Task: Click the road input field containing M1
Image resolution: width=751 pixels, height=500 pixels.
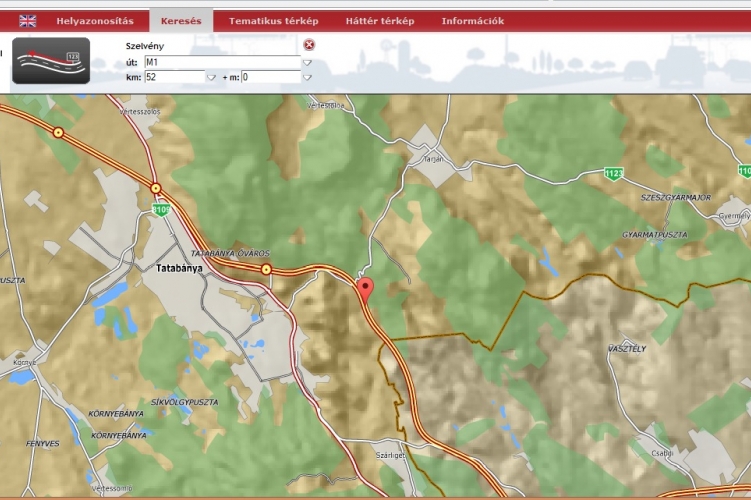Action: pyautogui.click(x=221, y=62)
